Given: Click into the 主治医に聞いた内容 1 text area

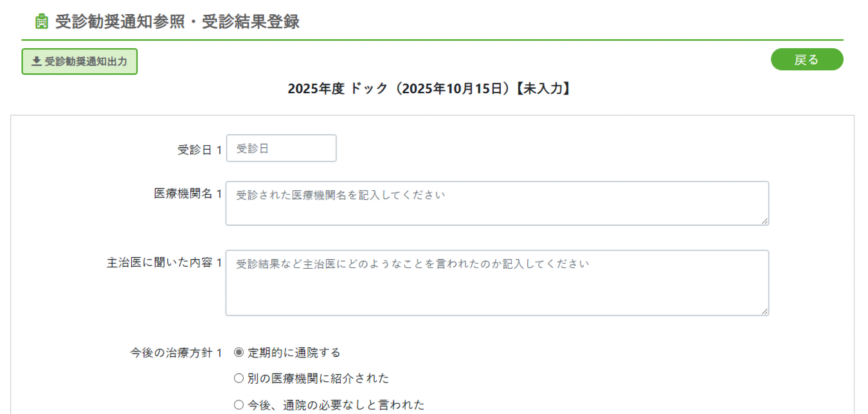Looking at the screenshot, I should [496, 283].
